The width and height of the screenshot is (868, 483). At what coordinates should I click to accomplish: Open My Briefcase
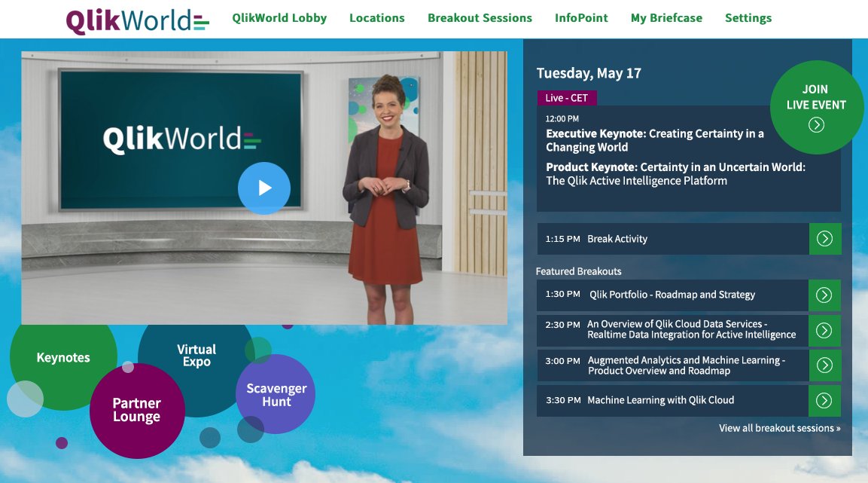[666, 18]
